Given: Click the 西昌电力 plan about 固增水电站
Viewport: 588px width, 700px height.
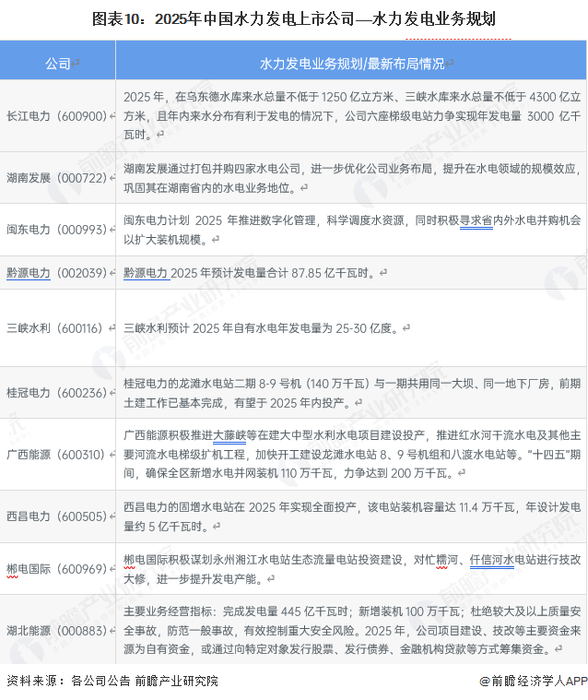Looking at the screenshot, I should point(352,516).
